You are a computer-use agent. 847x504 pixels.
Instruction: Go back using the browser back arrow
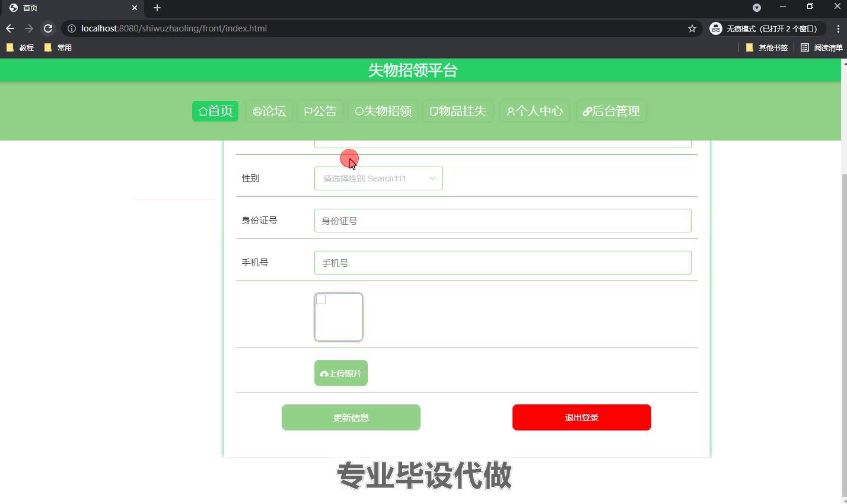click(x=10, y=28)
